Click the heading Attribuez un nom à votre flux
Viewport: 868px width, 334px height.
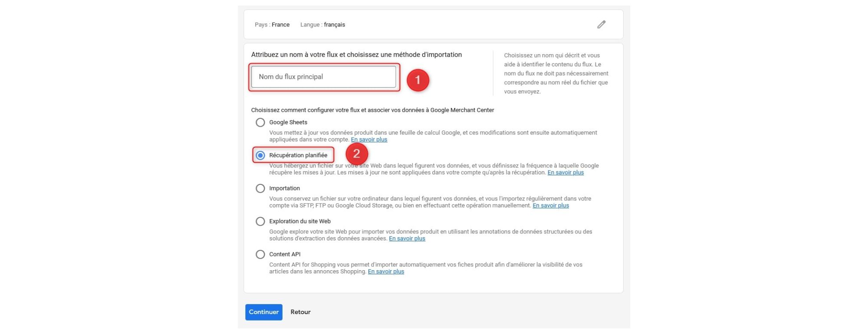[356, 55]
